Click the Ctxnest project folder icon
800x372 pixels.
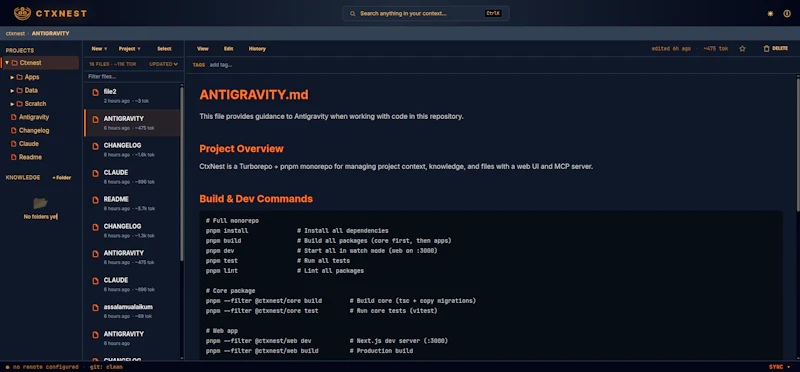pos(15,63)
